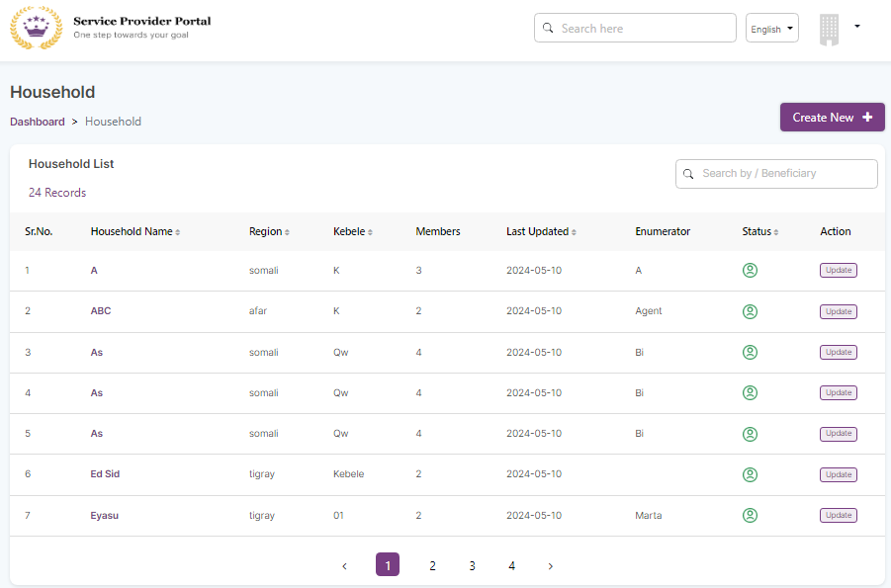Go to previous page using left arrow
Screen dimensions: 891x588
pos(344,566)
